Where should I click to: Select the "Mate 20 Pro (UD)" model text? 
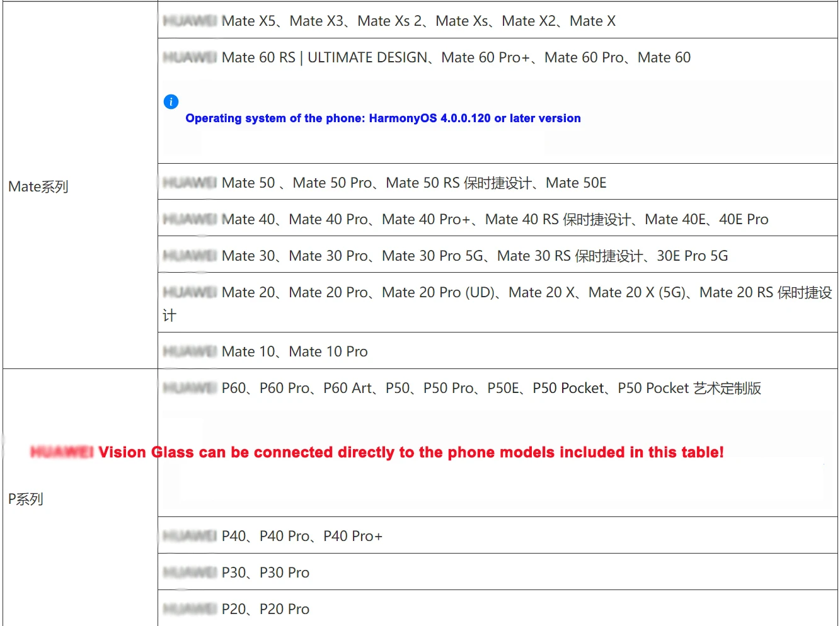point(439,292)
